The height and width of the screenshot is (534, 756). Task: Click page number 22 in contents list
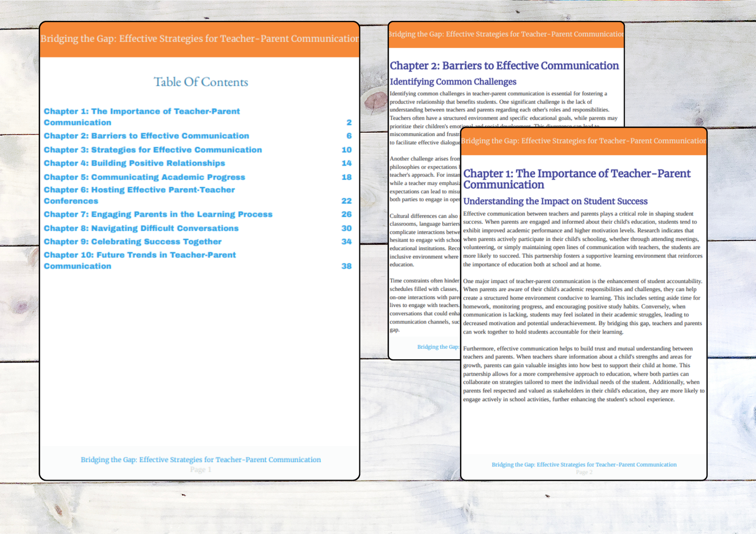click(x=346, y=201)
